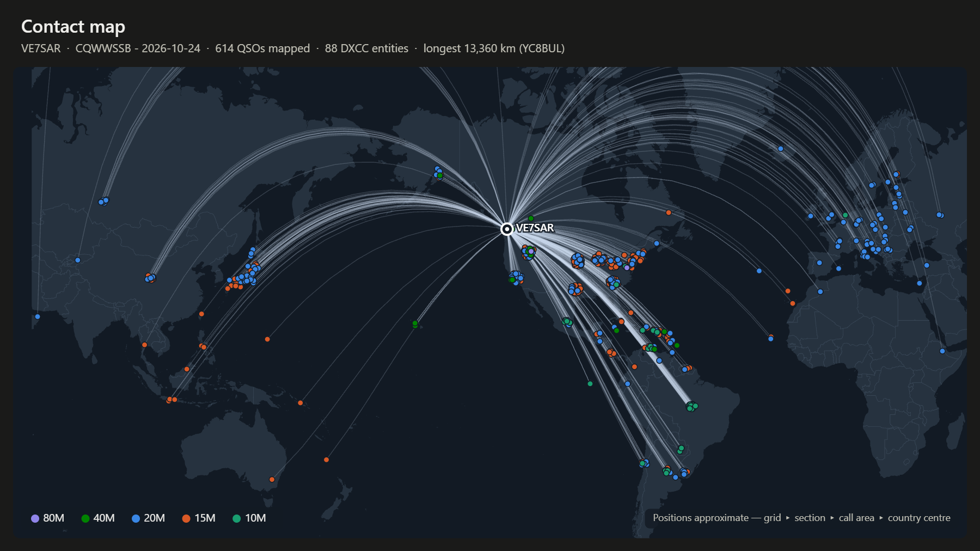Select the 10M legend label
The width and height of the screenshot is (980, 551).
(255, 518)
